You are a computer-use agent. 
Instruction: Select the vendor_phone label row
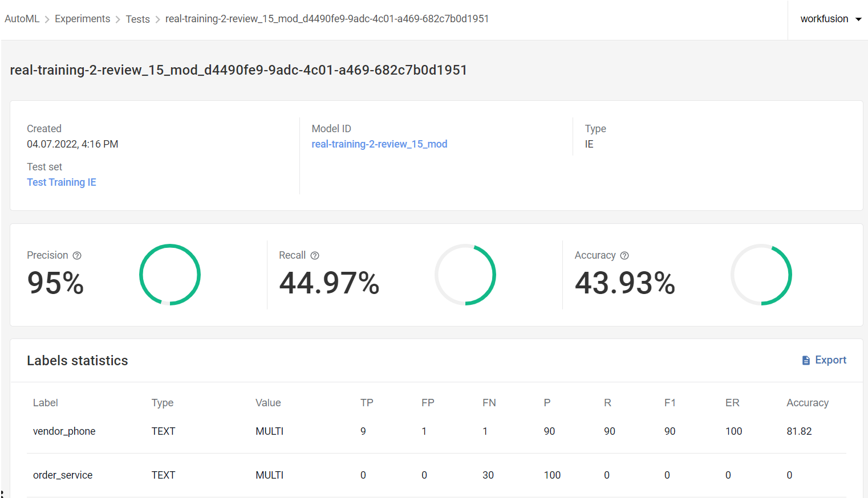click(436, 431)
